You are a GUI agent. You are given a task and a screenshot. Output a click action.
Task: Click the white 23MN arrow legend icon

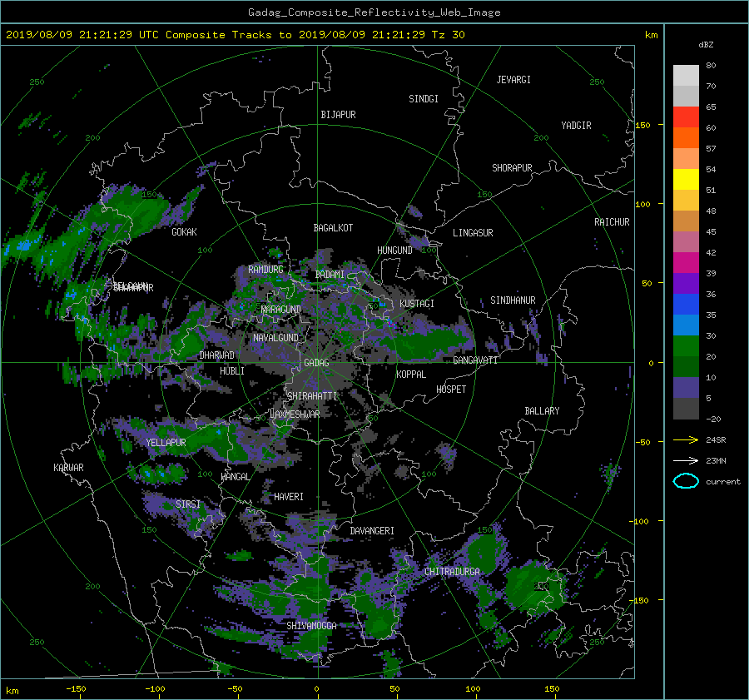(x=686, y=460)
